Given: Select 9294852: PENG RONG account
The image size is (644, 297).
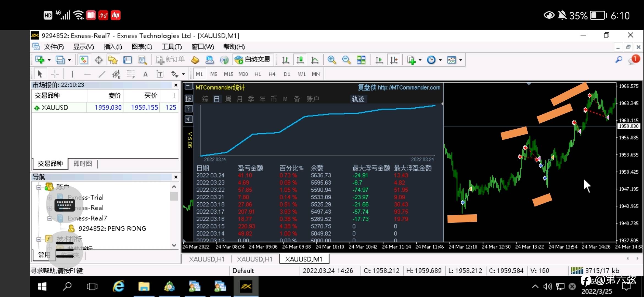Looking at the screenshot, I should click(112, 229).
